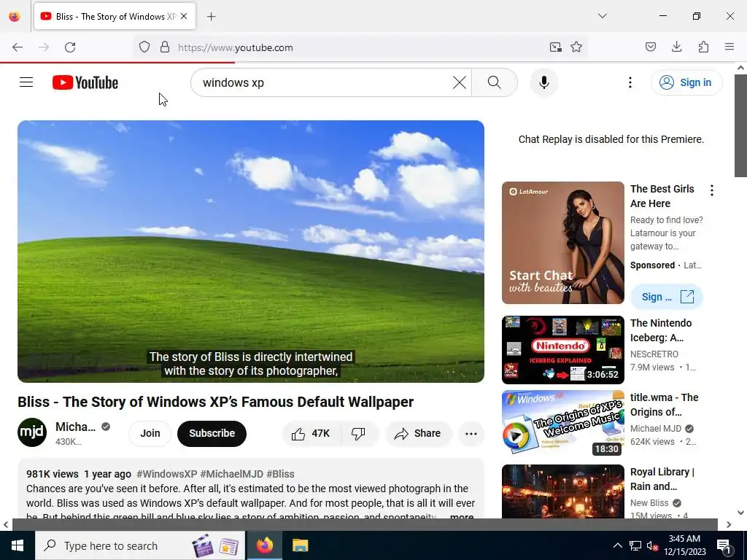This screenshot has width=747, height=560.
Task: Click Firefox icon in the taskbar
Action: click(264, 545)
